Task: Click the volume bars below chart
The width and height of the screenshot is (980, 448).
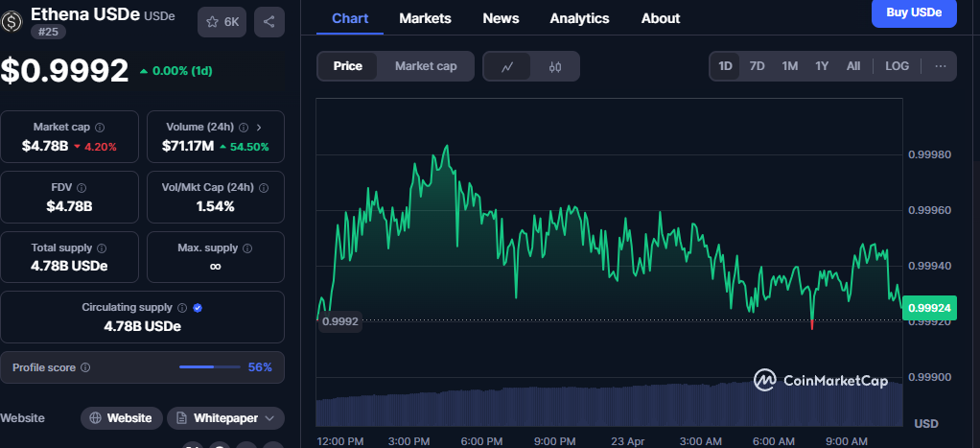Action: [609, 404]
